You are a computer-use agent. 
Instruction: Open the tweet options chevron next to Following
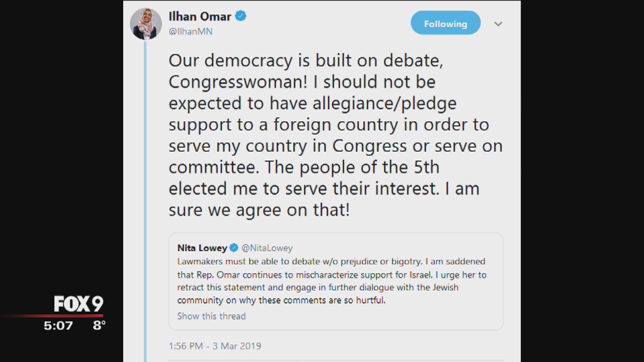click(x=498, y=23)
